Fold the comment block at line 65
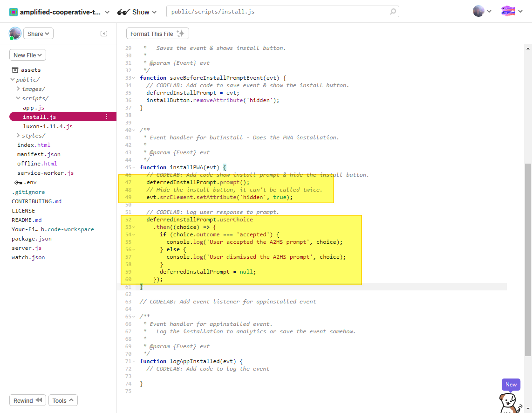The width and height of the screenshot is (532, 413). click(134, 317)
